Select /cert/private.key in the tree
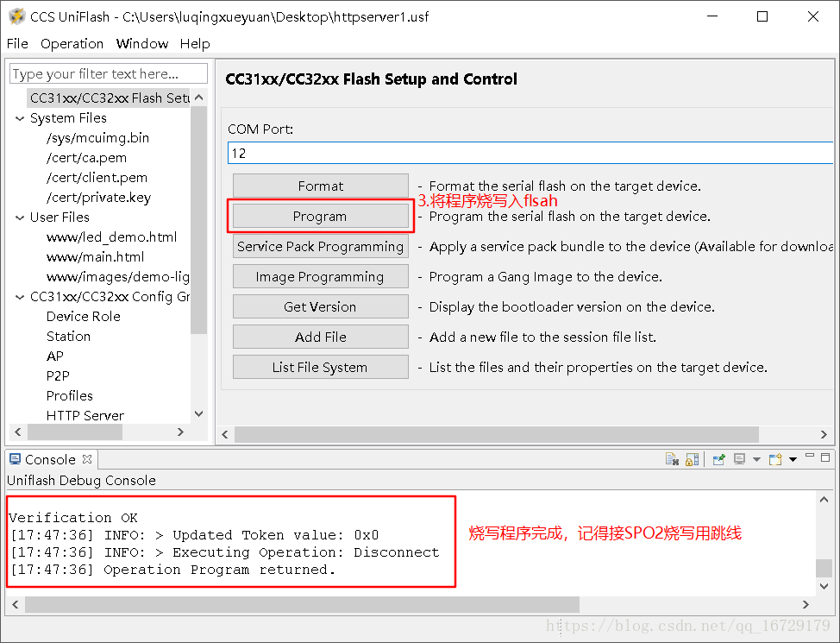Image resolution: width=840 pixels, height=643 pixels. tap(98, 198)
